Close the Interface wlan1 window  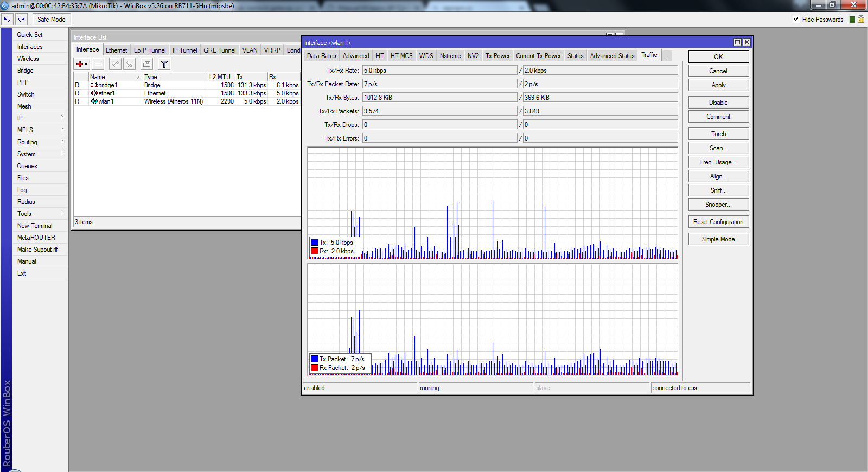[x=746, y=42]
